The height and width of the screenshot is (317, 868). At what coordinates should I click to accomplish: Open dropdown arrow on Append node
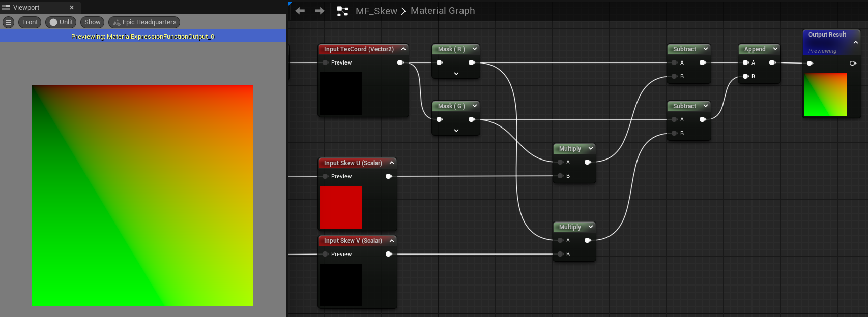[775, 49]
